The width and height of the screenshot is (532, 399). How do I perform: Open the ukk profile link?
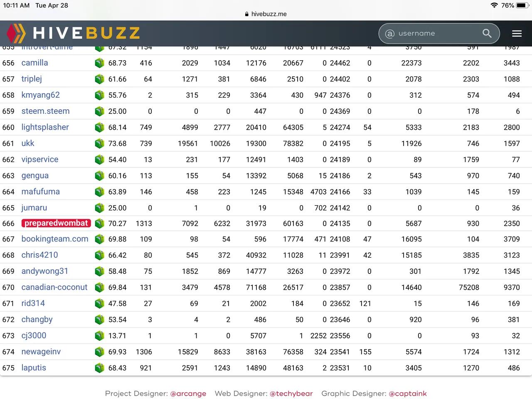point(28,143)
